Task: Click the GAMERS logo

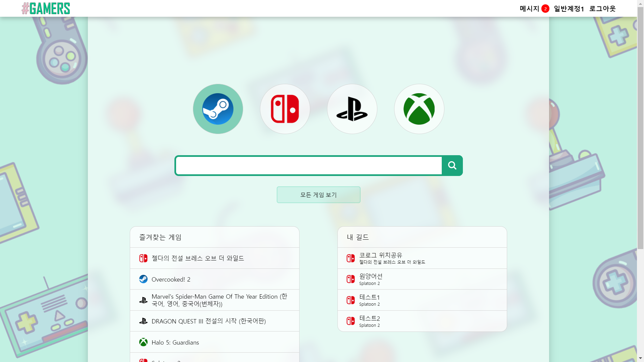Action: 46,8
